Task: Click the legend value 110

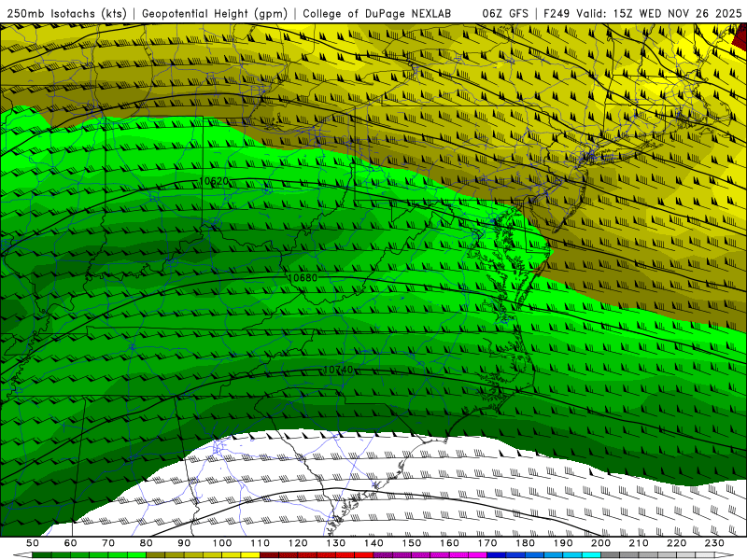Action: (261, 543)
